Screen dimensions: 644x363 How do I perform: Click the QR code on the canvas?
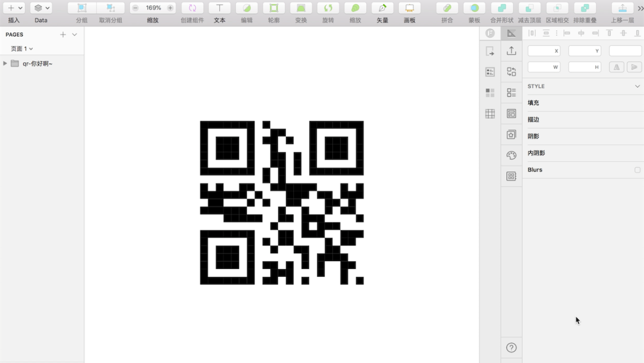point(281,203)
